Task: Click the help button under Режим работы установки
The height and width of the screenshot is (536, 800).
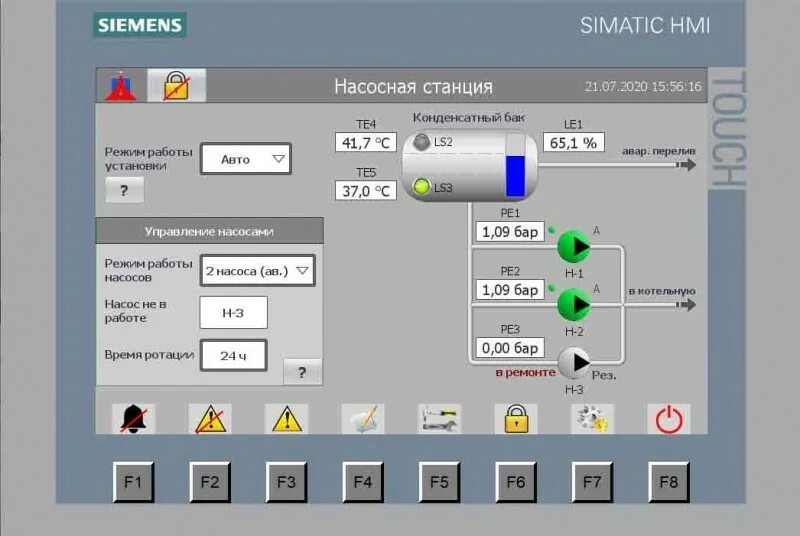Action: 124,190
